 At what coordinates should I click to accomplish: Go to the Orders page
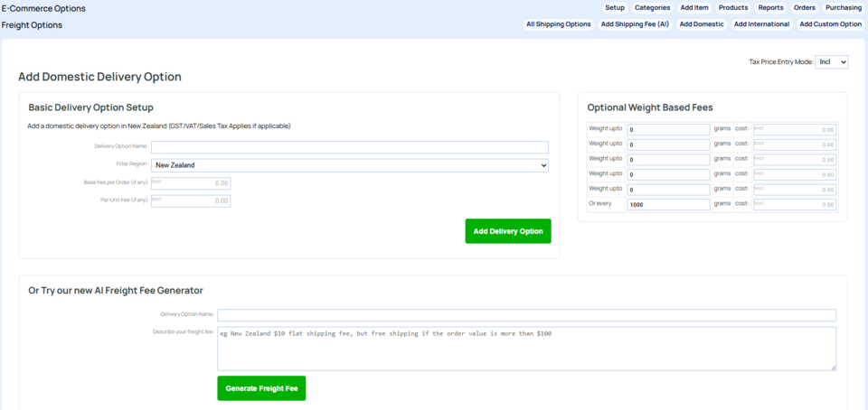click(x=804, y=8)
